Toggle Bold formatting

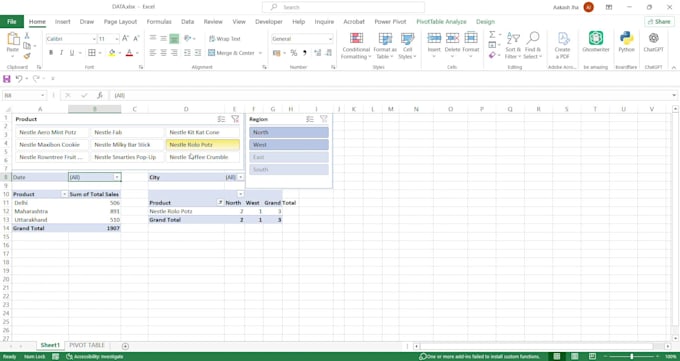coord(51,53)
